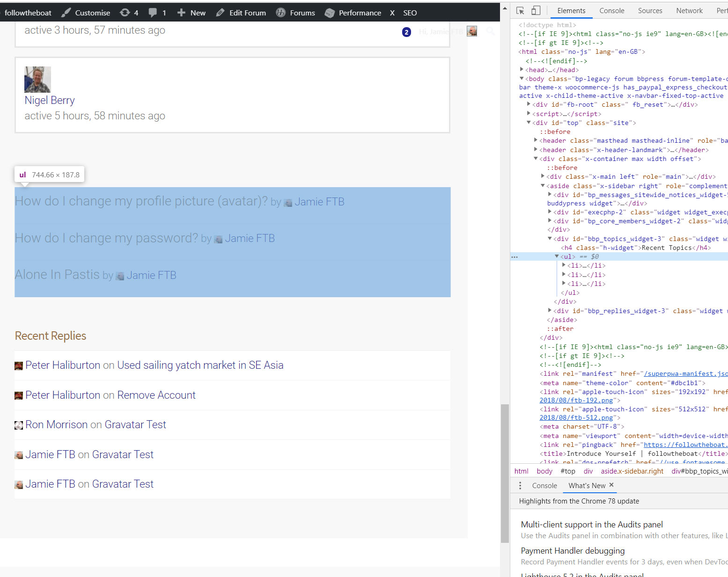Collapse the bbp_topics_widget-3 div node
Viewport: 728px width, 577px height.
tap(550, 239)
